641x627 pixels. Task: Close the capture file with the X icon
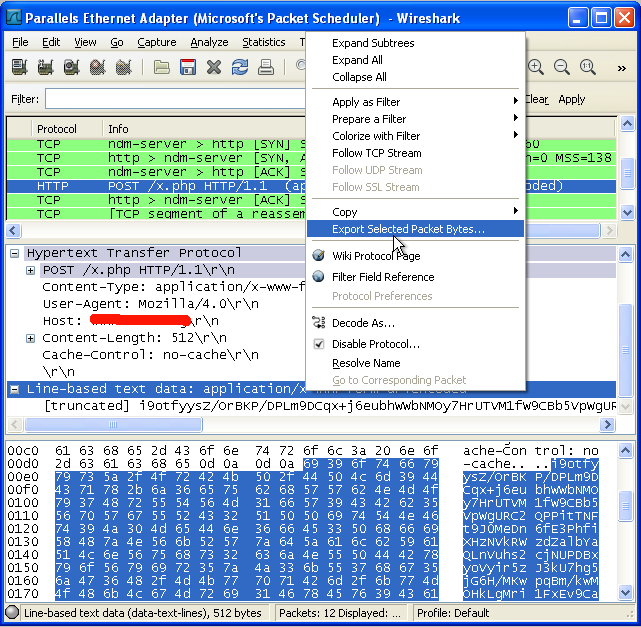click(213, 67)
